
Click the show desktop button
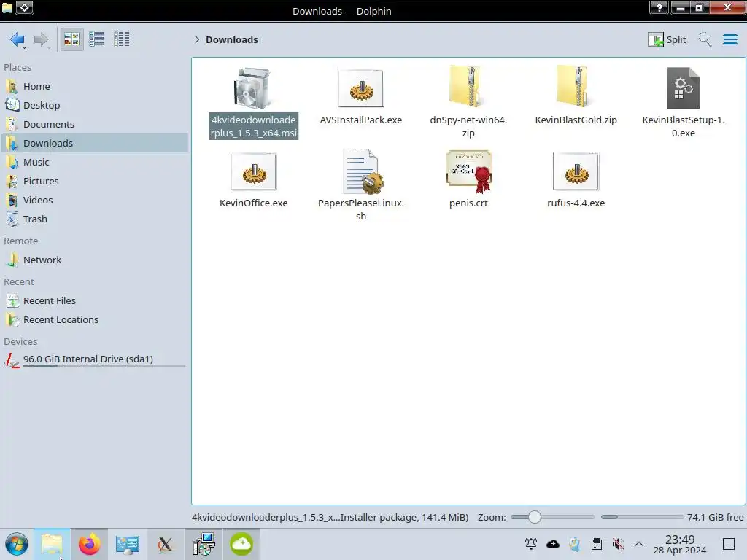click(x=729, y=544)
